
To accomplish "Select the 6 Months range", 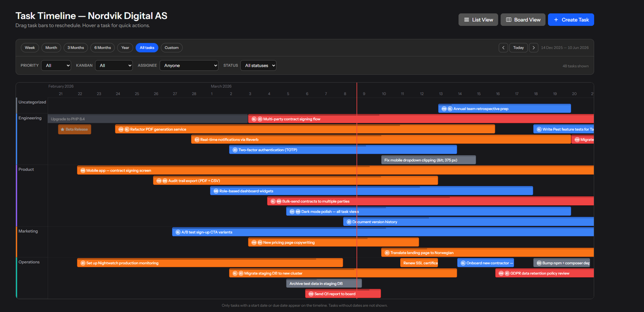I will [x=103, y=48].
